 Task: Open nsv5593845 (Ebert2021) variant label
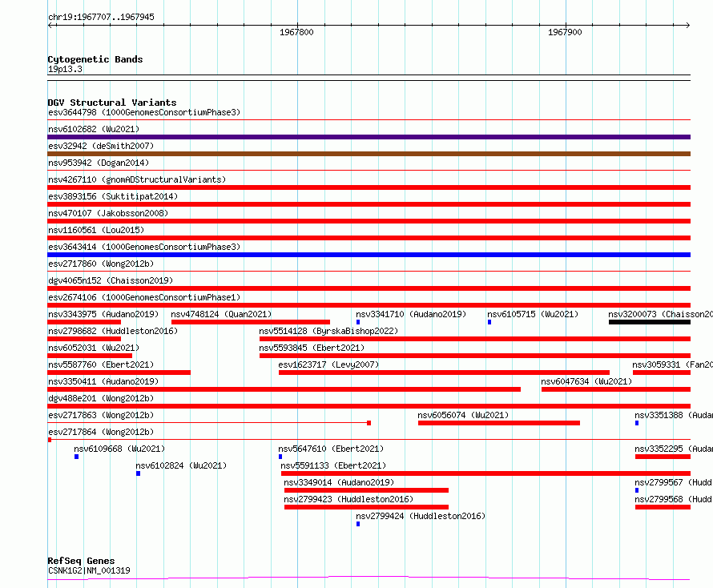[x=312, y=348]
